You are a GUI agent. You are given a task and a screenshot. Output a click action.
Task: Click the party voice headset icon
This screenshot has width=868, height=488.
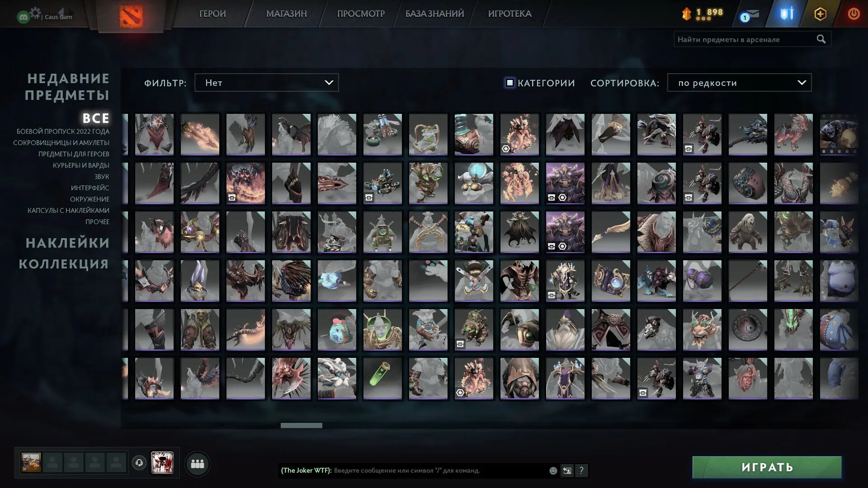click(139, 463)
